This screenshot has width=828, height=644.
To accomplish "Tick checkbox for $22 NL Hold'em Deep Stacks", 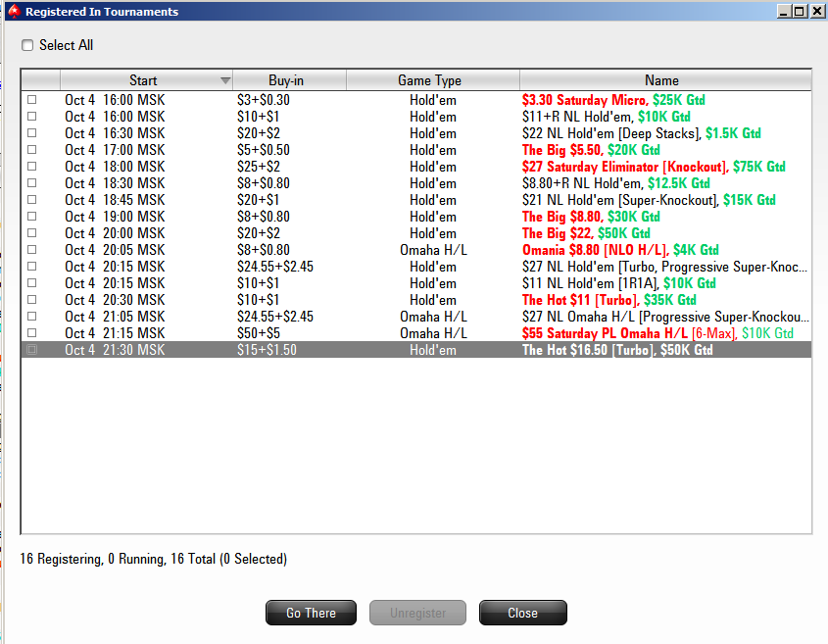I will pos(32,132).
